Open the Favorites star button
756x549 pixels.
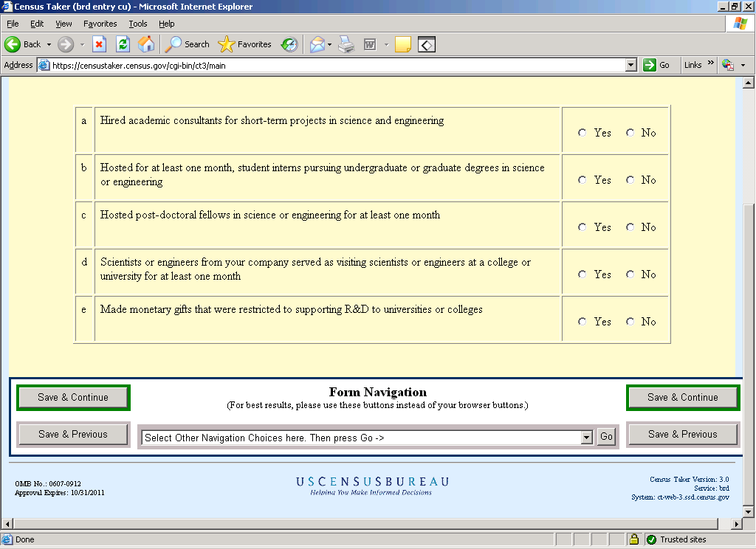(x=245, y=44)
